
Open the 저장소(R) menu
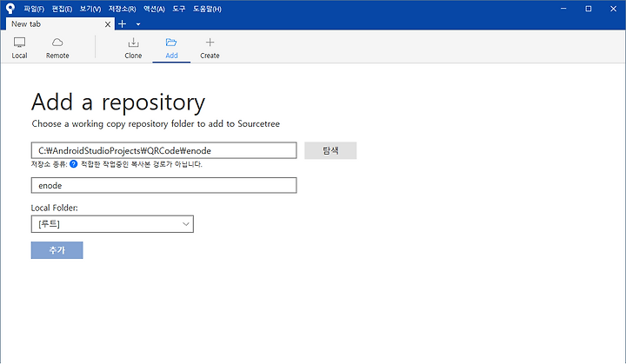[x=123, y=9]
